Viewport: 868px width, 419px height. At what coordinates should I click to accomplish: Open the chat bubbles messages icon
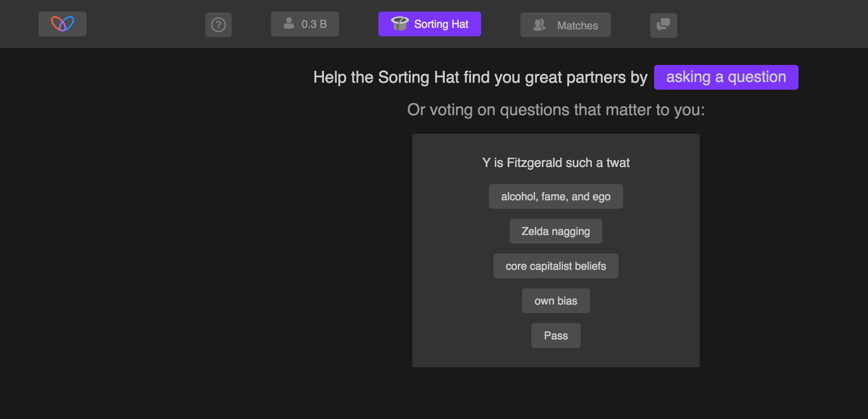pyautogui.click(x=663, y=25)
